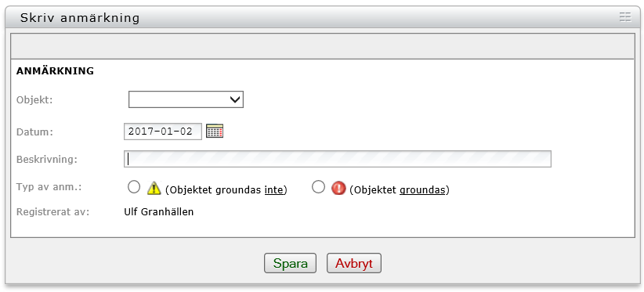The height and width of the screenshot is (292, 644).
Task: Click the red exclamation alert icon
Action: coord(338,188)
